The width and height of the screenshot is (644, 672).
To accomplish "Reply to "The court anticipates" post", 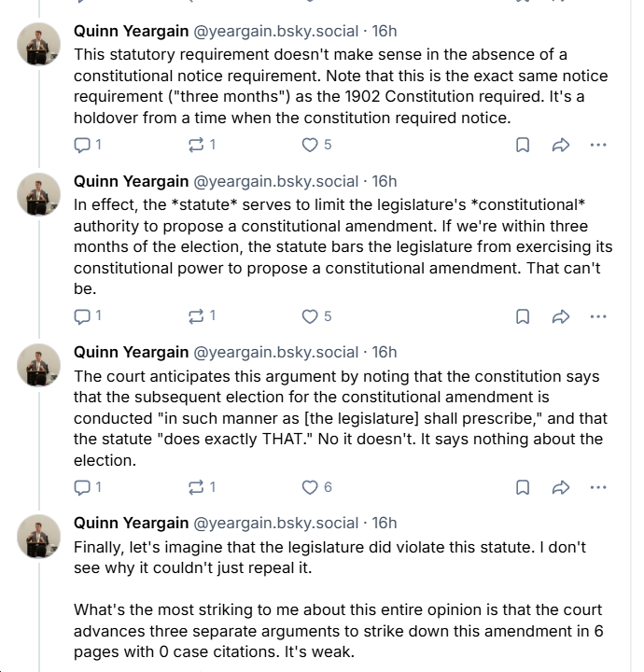I will (x=82, y=487).
